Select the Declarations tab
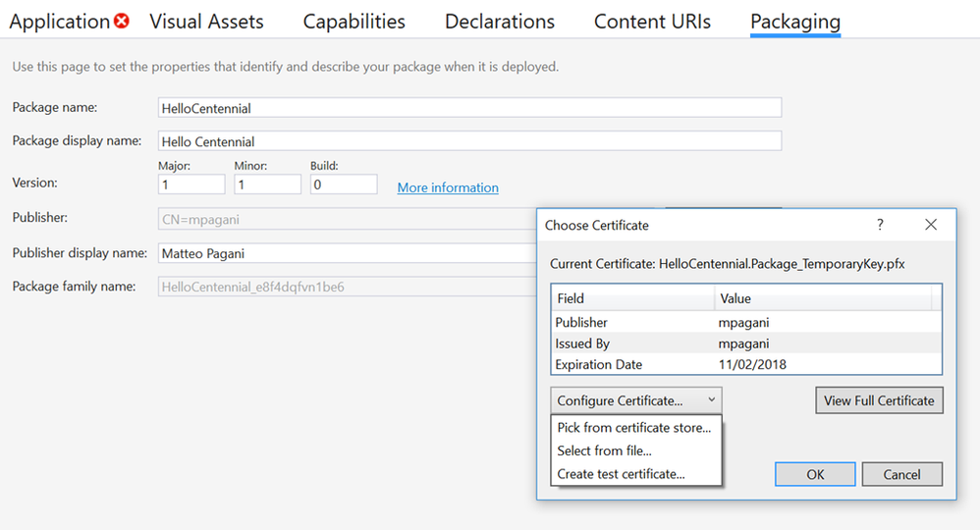The image size is (980, 530). pos(500,21)
